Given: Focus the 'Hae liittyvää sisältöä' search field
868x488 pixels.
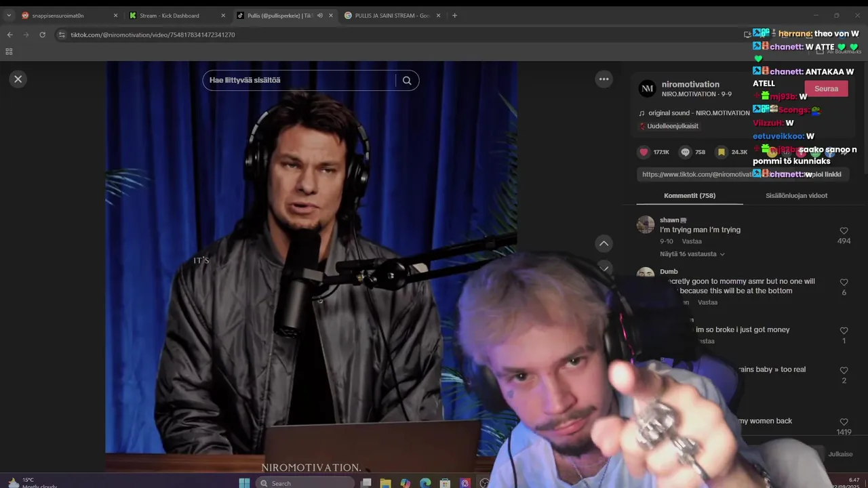Looking at the screenshot, I should point(298,81).
